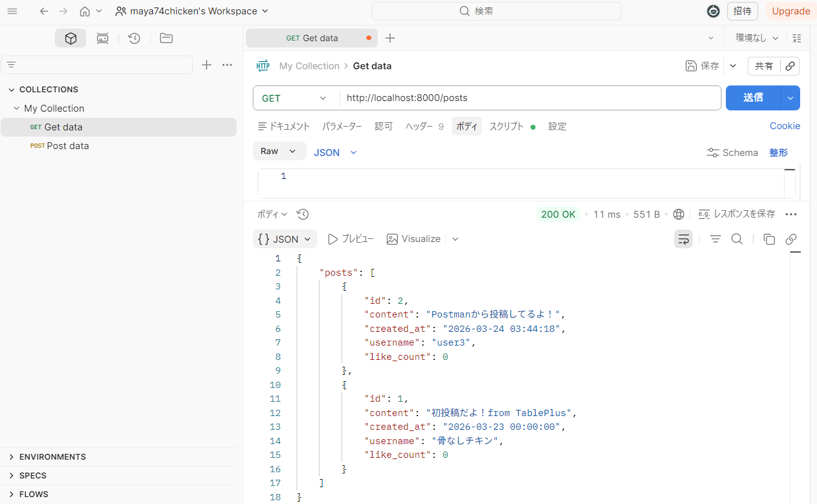This screenshot has width=817, height=504.
Task: Open the GET method dropdown
Action: pyautogui.click(x=295, y=98)
